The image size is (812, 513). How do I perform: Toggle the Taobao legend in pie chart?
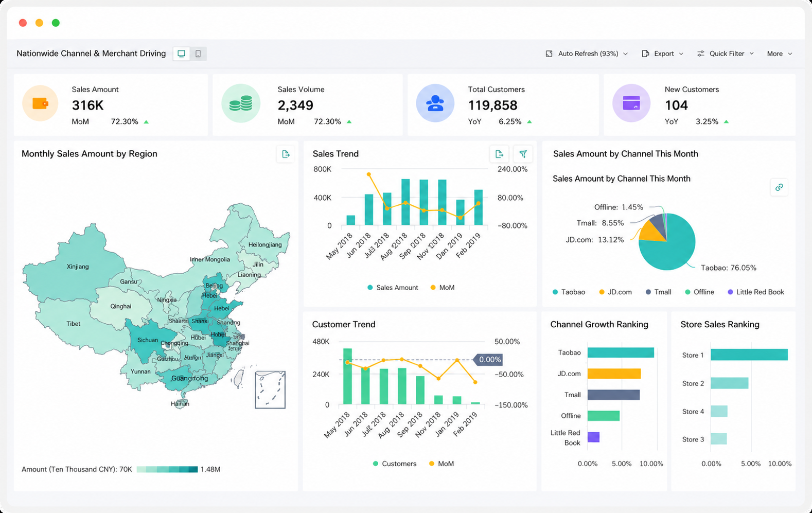pos(569,292)
